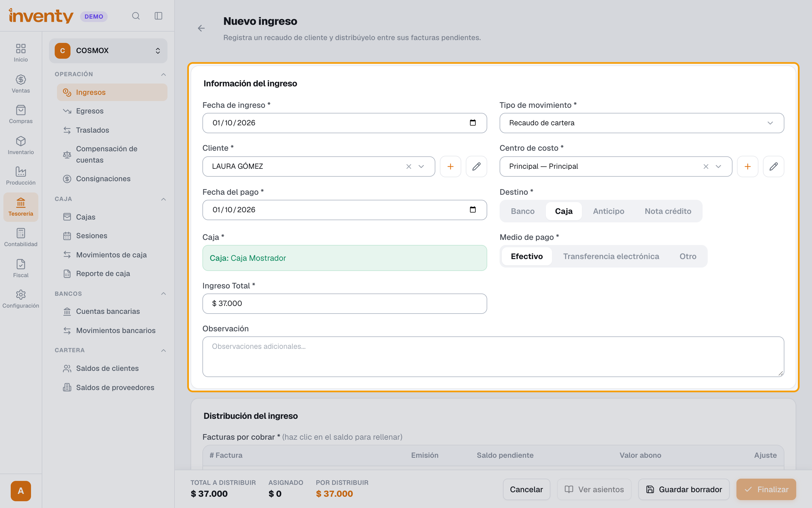Choose Transferencia electrónica payment method
812x508 pixels.
coord(611,256)
